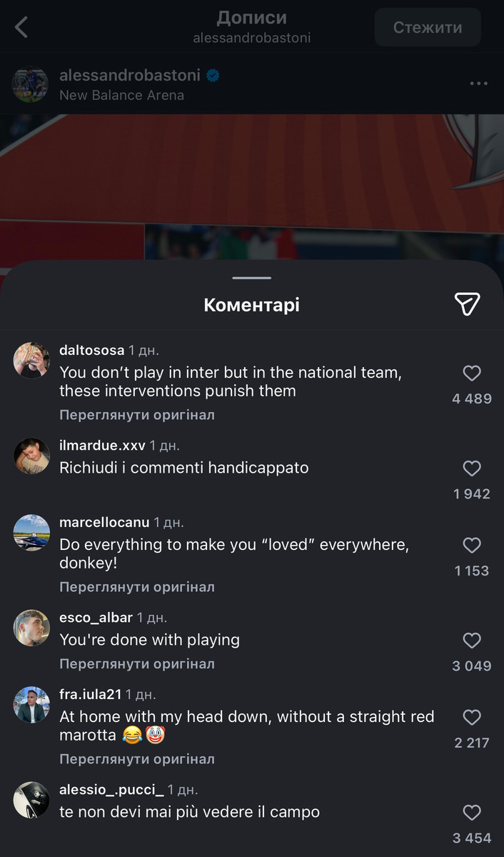The height and width of the screenshot is (857, 504).
Task: Tap the comments sheet drag handle
Action: pos(251,278)
